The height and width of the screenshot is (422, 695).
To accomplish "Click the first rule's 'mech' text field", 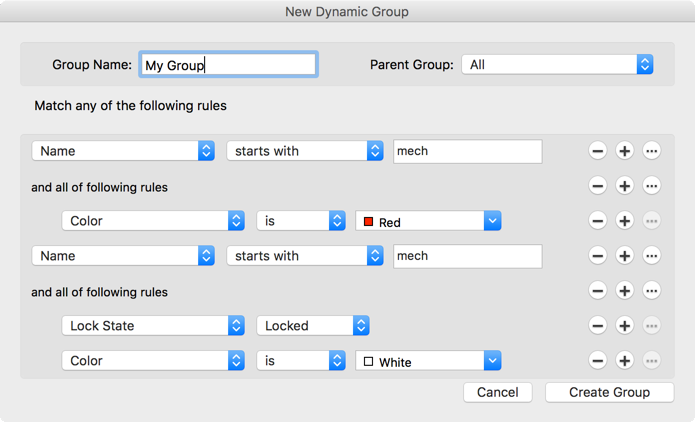I will [x=467, y=151].
